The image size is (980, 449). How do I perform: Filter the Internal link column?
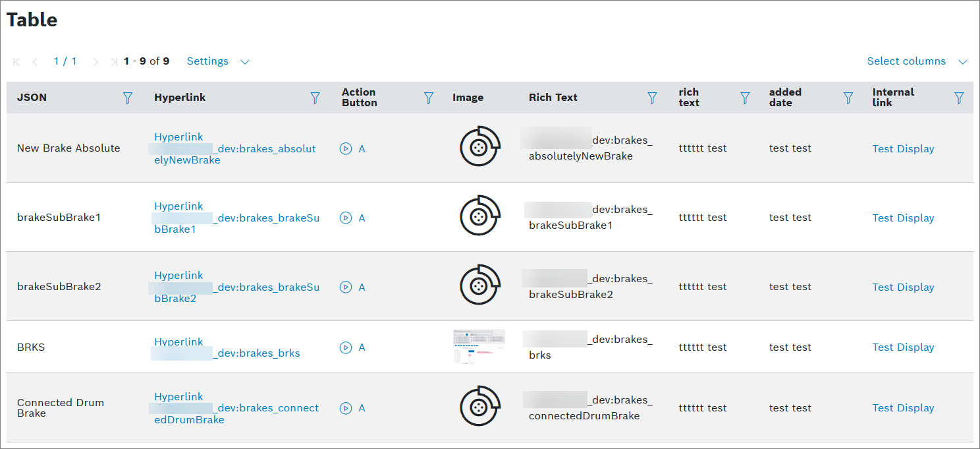[x=959, y=98]
